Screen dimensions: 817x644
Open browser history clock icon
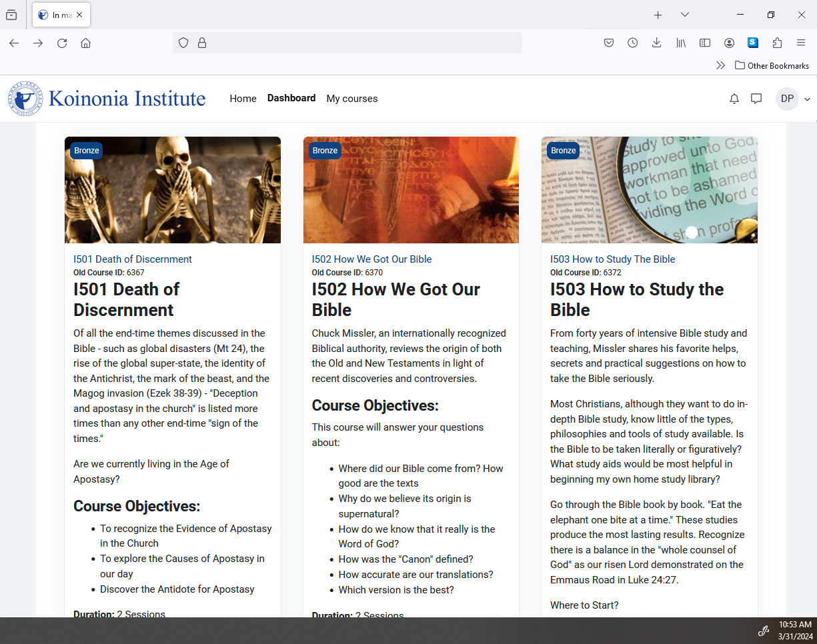tap(632, 43)
